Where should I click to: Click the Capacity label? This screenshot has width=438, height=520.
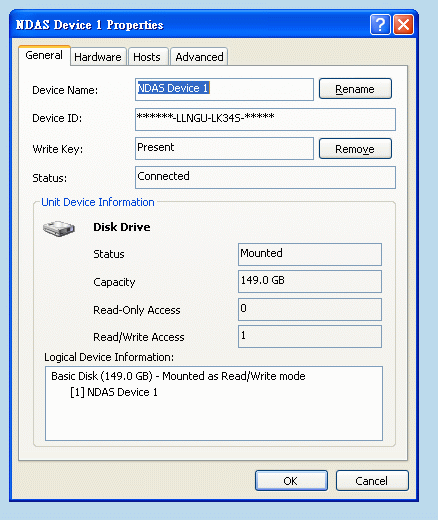point(114,282)
